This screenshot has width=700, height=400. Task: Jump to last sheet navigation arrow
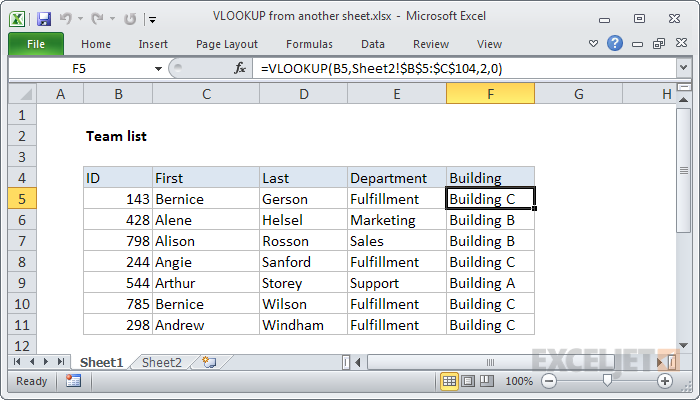[62, 362]
